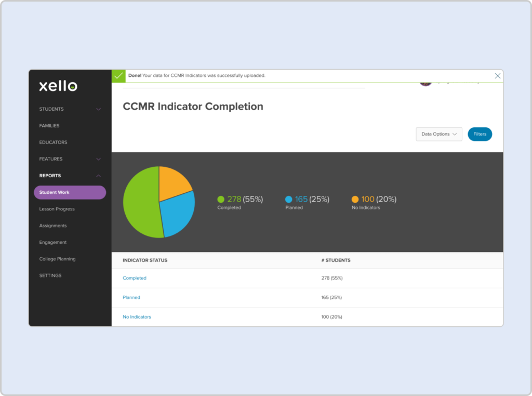532x396 pixels.
Task: Select College Planning in the sidebar
Action: [x=57, y=259]
